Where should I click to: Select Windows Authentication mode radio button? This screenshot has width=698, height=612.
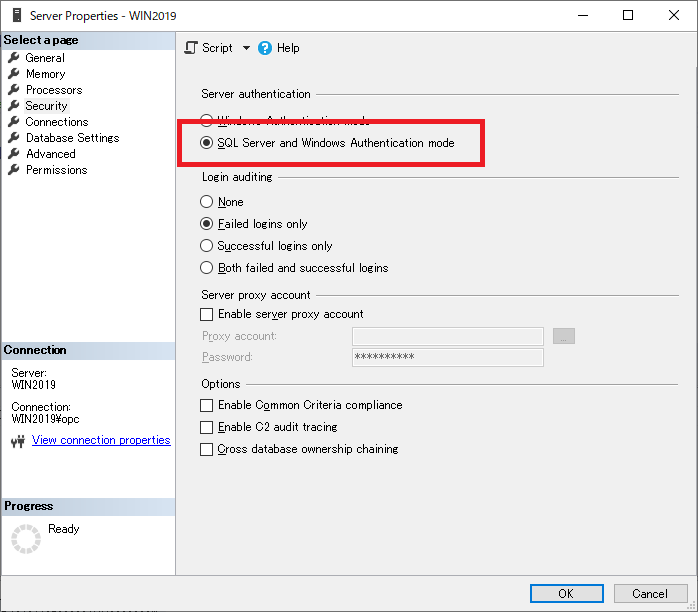coord(206,119)
